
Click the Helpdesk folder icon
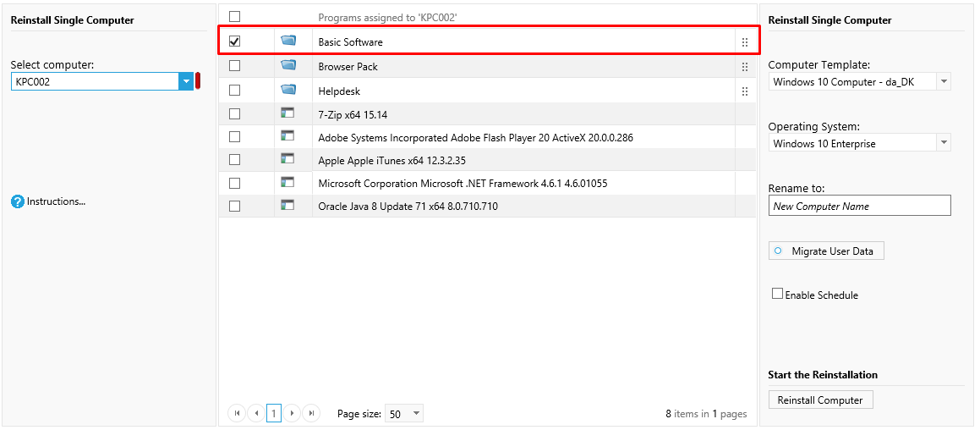point(289,90)
